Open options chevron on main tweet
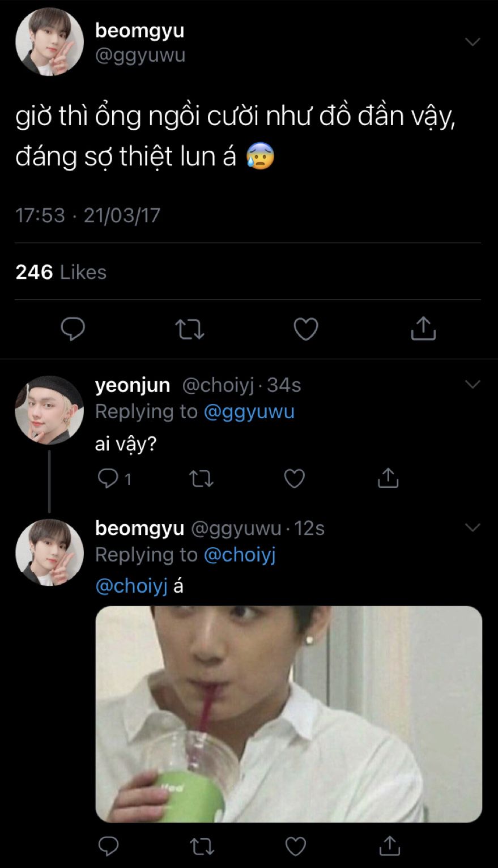Image resolution: width=498 pixels, height=868 pixels. [x=472, y=42]
